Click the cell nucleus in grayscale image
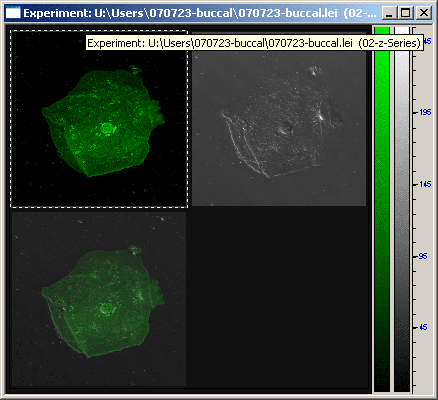The height and width of the screenshot is (400, 438). point(285,129)
